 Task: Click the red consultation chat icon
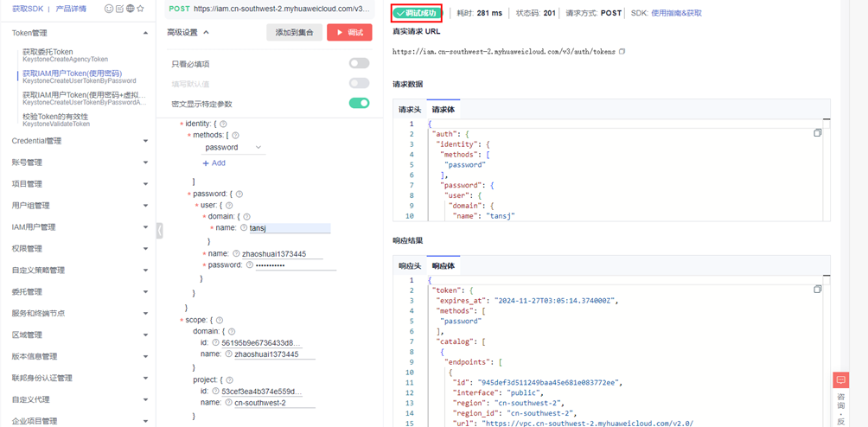(x=841, y=380)
